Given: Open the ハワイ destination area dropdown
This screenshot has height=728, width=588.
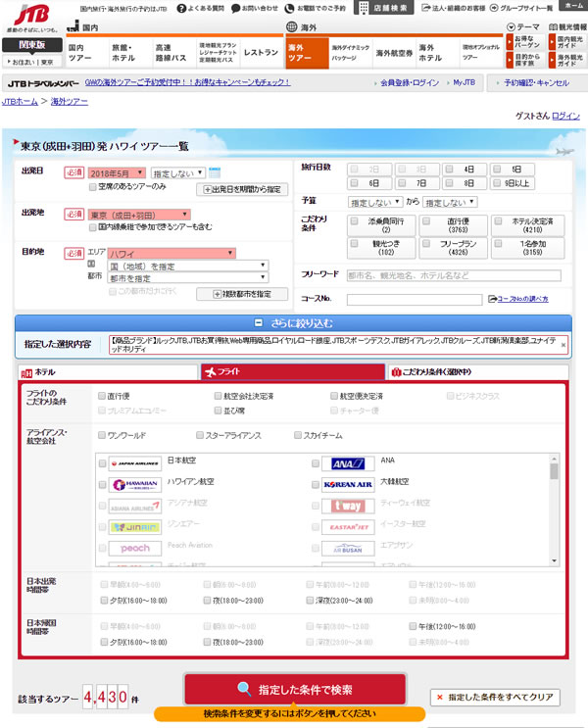Looking at the screenshot, I should click(172, 253).
